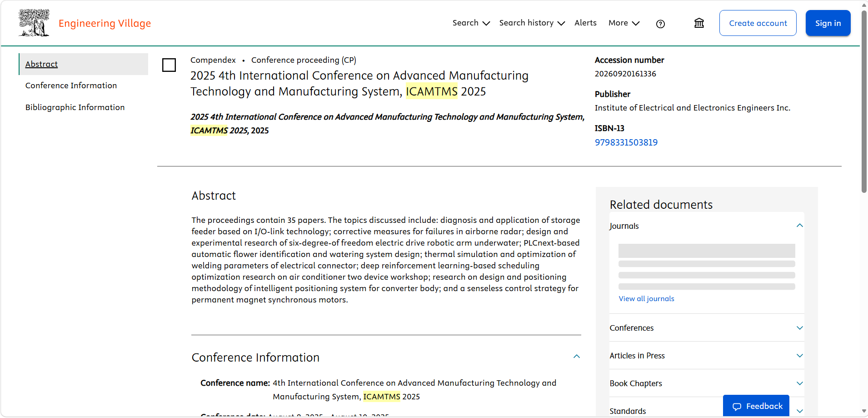
Task: Click the Create account button
Action: coord(758,23)
